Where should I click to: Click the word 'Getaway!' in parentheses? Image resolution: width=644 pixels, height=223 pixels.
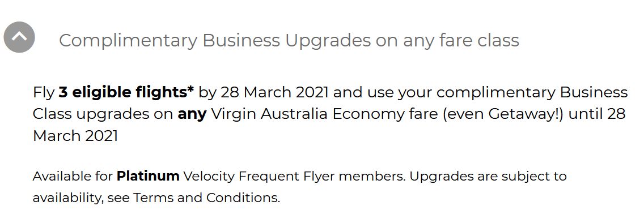click(526, 114)
